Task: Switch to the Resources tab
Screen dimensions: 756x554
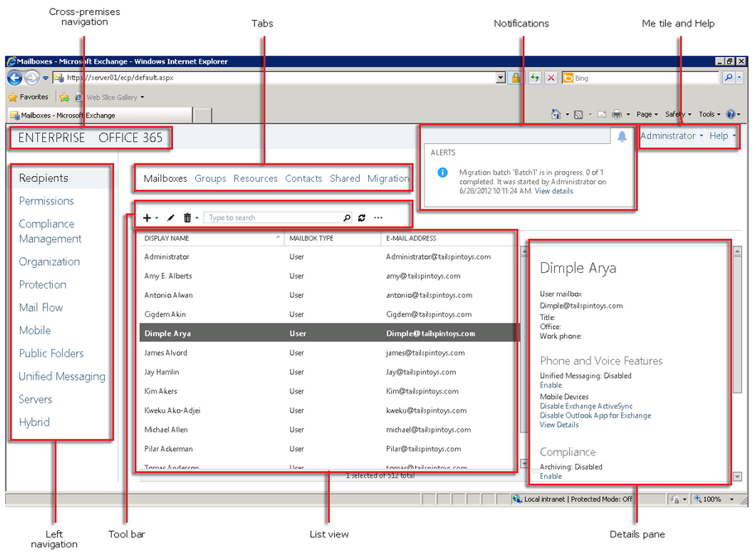Action: point(256,179)
